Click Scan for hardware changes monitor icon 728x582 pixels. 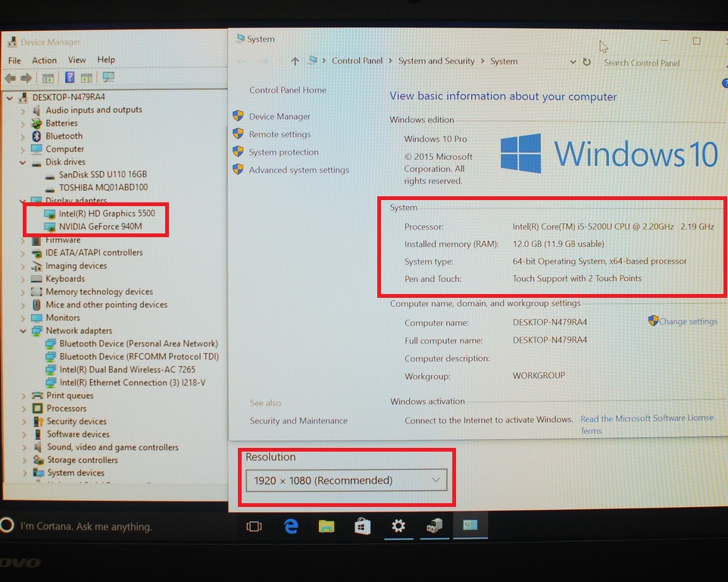point(108,77)
